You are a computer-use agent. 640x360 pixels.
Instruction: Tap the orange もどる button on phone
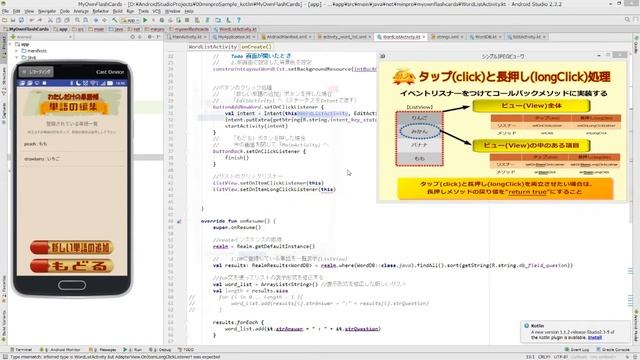click(71, 266)
